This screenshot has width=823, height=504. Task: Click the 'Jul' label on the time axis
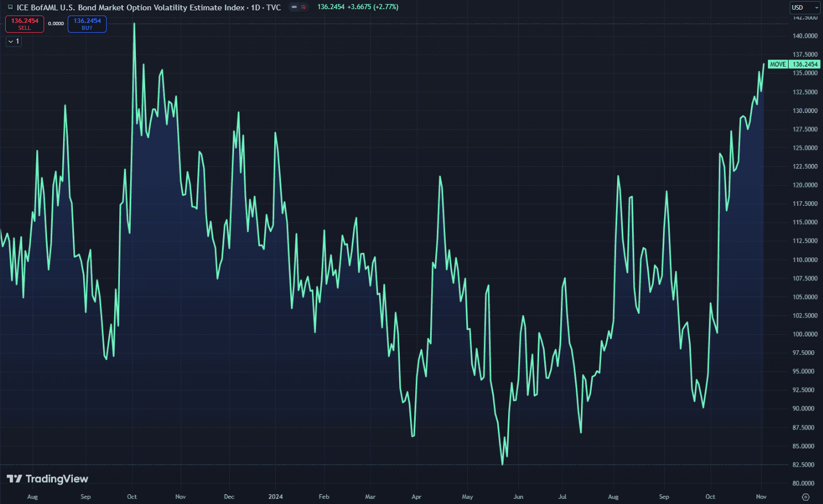[x=562, y=497]
